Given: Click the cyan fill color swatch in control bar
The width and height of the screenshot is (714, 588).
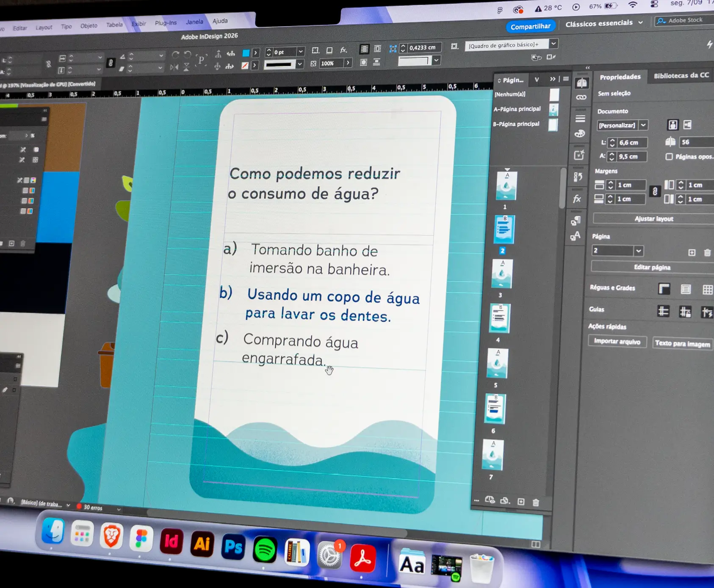Looking at the screenshot, I should point(246,53).
